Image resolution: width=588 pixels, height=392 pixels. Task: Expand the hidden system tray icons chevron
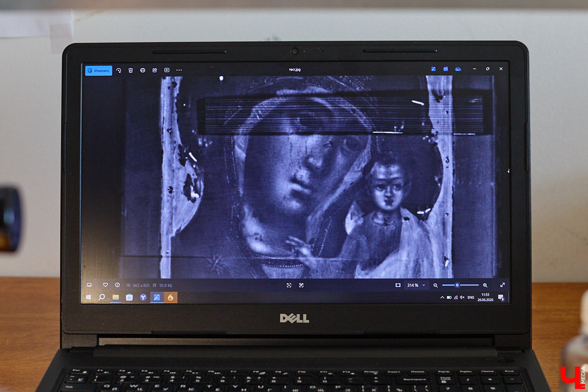442,297
